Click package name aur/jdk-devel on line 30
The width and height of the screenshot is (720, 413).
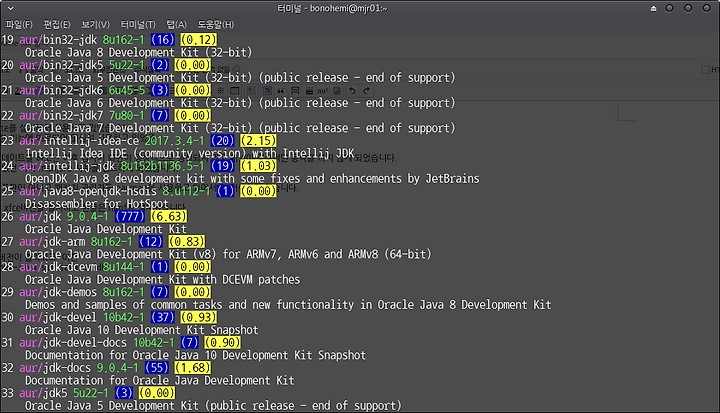[x=58, y=318]
